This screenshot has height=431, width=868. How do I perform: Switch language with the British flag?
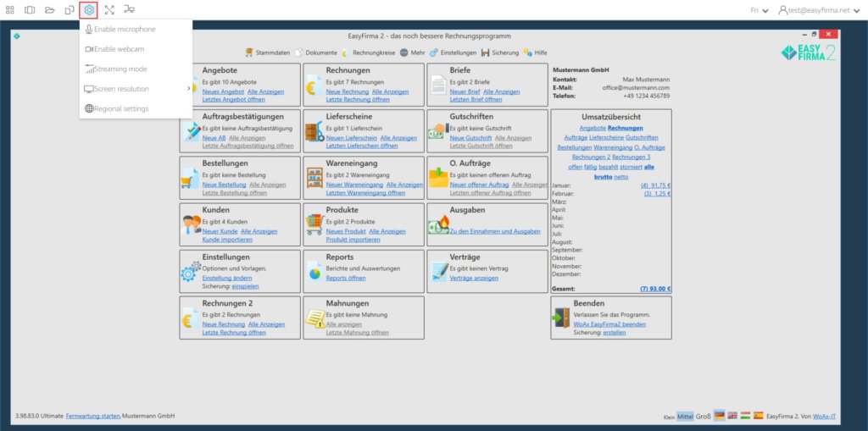(x=732, y=415)
